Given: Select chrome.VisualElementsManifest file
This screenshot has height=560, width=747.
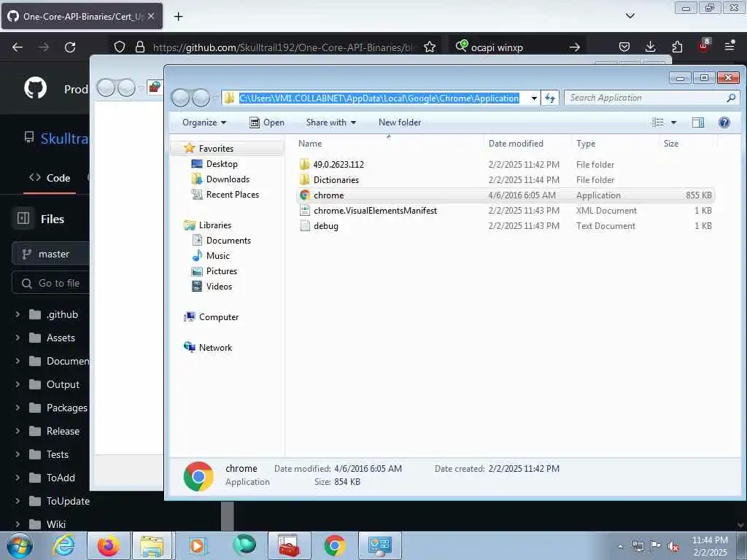Looking at the screenshot, I should click(506, 211).
